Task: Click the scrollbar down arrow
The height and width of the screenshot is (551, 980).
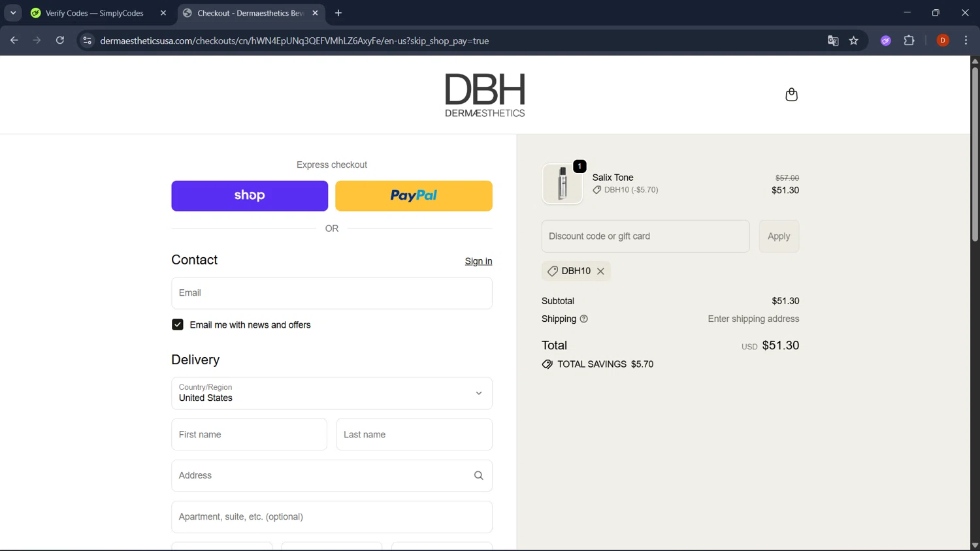Action: 975,546
